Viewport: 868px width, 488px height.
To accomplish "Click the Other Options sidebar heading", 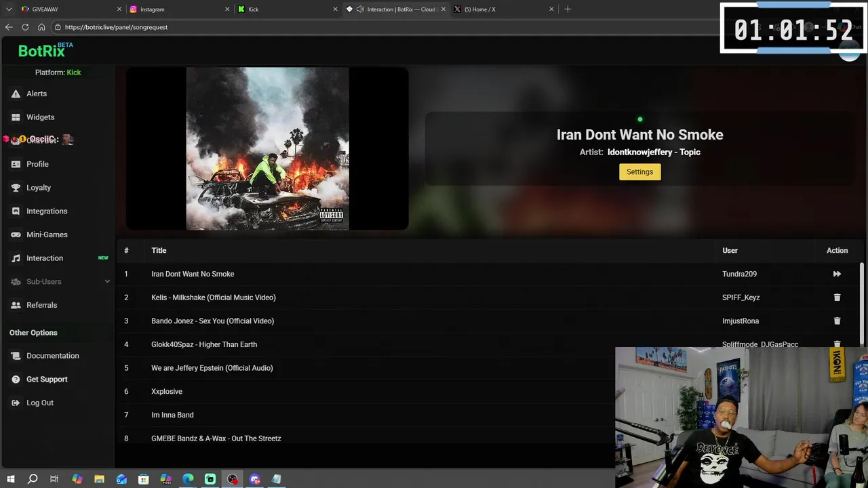I will pos(33,333).
